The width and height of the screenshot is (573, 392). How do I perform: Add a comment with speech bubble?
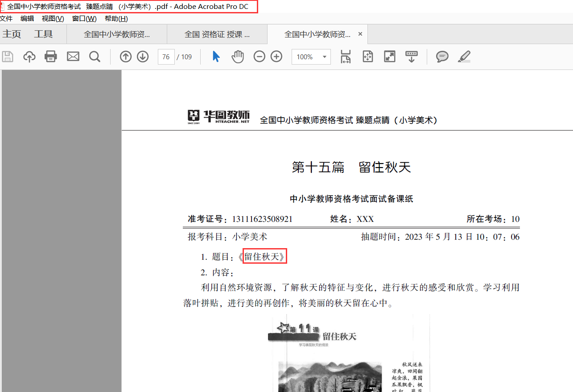click(442, 57)
